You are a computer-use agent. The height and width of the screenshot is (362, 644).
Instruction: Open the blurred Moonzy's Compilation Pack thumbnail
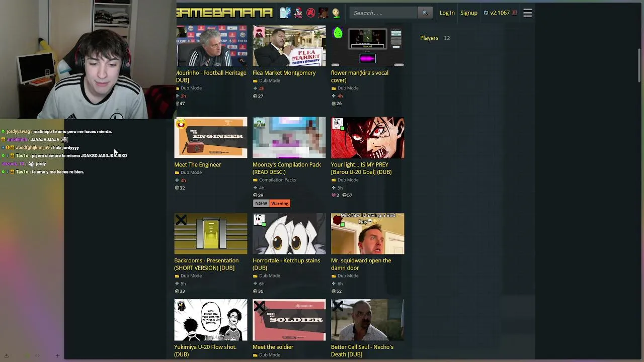point(289,138)
